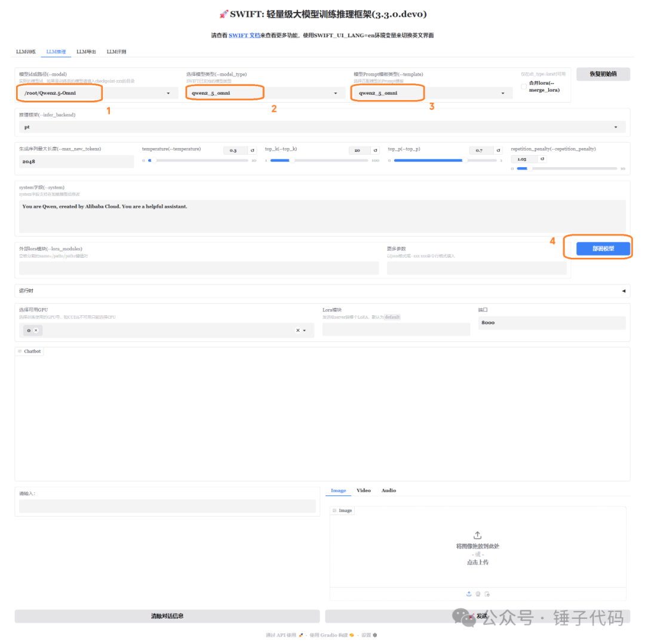
Task: Expand the 运行时 runtime accordion
Action: pos(322,291)
